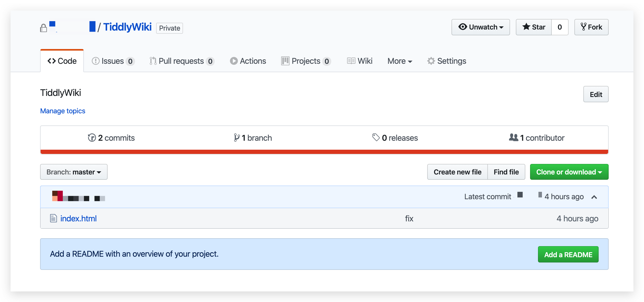Click the Add a README button
644x302 pixels.
pos(568,254)
